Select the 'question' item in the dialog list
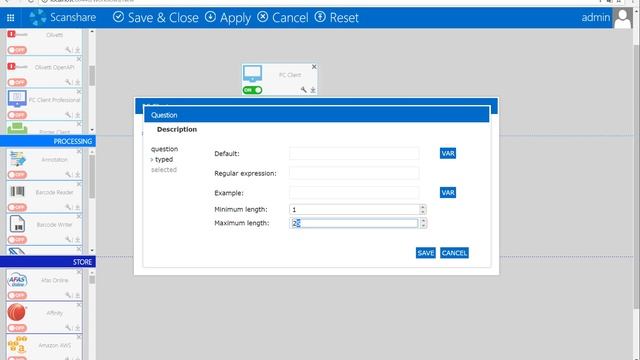Viewport: 640px width, 360px height. tap(164, 149)
